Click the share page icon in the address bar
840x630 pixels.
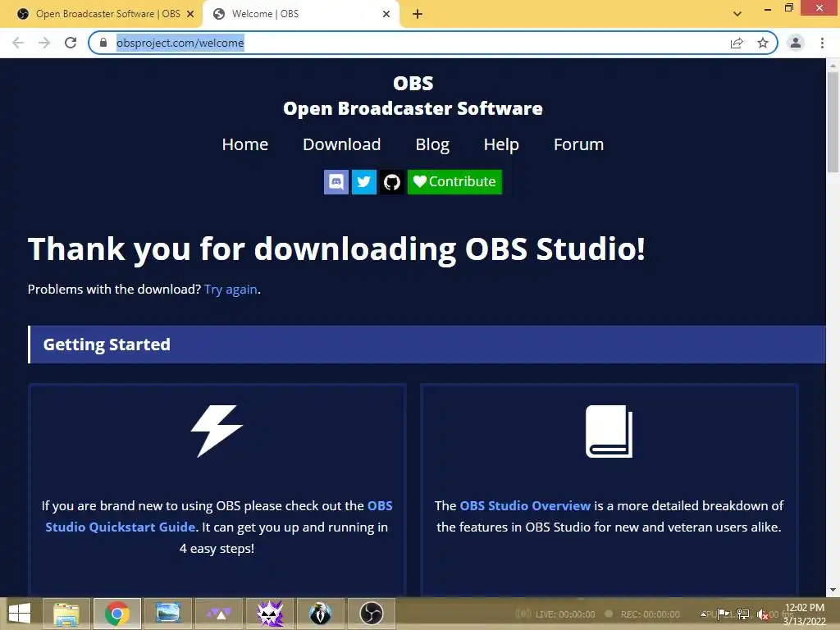click(x=737, y=43)
